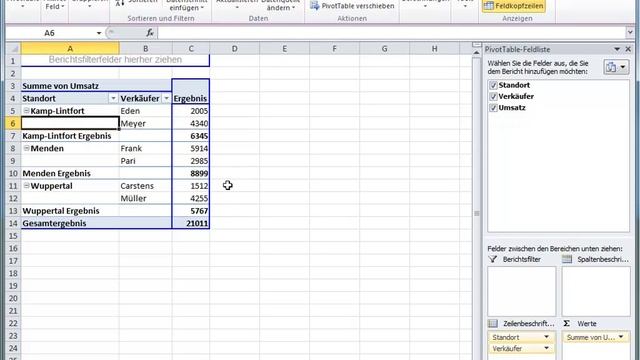The height and width of the screenshot is (360, 640).
Task: Select the cell containing 'Müller'
Action: pyautogui.click(x=145, y=198)
